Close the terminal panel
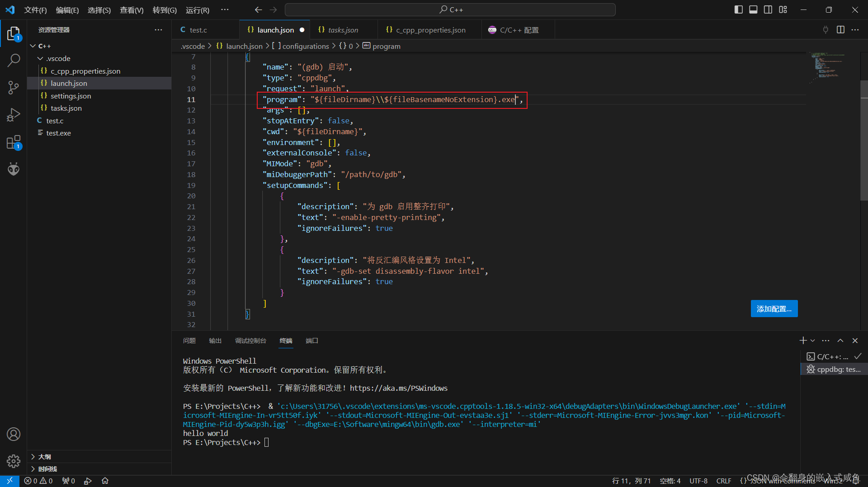Viewport: 868px width, 487px height. click(855, 340)
